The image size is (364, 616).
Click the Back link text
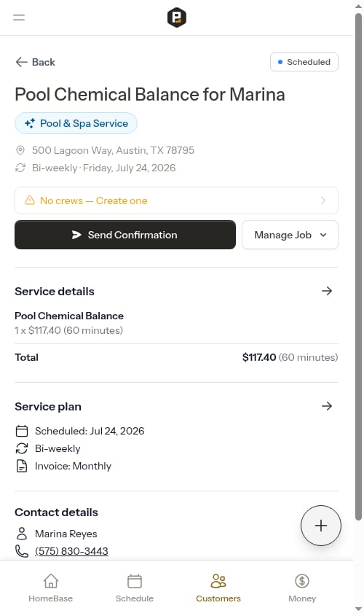coord(44,62)
